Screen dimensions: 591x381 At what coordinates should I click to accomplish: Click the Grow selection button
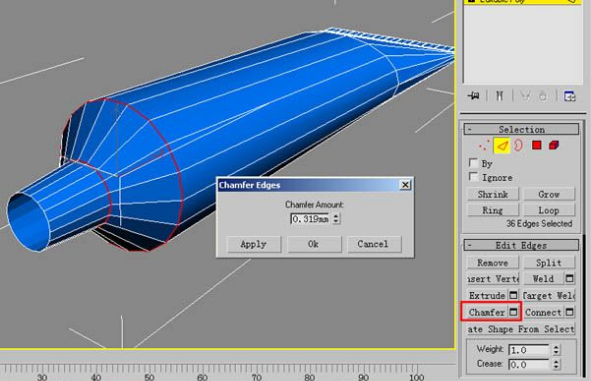tap(549, 194)
